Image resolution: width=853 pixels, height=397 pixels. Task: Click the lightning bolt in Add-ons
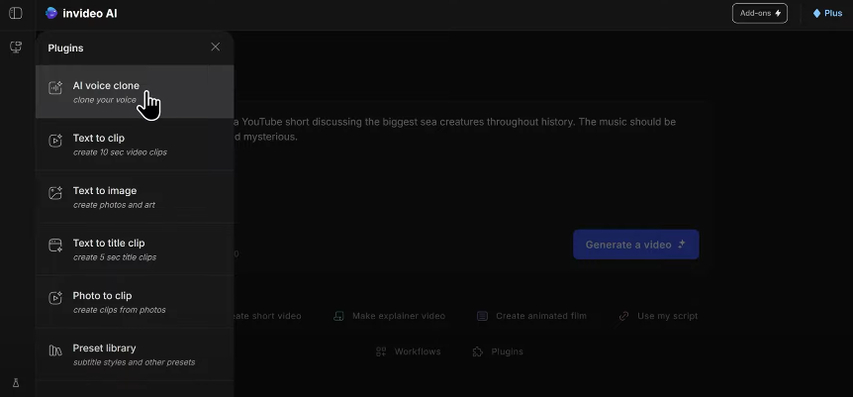pyautogui.click(x=778, y=13)
